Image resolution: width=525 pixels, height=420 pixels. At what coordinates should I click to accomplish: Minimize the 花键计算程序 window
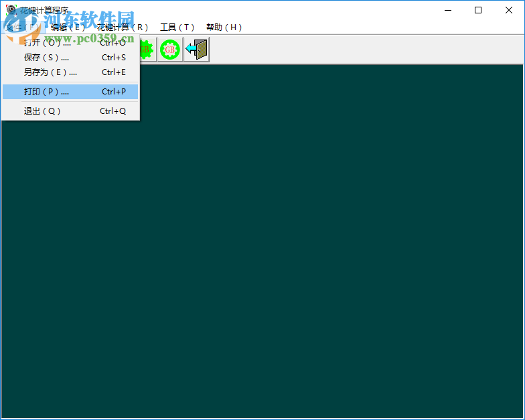coord(448,10)
